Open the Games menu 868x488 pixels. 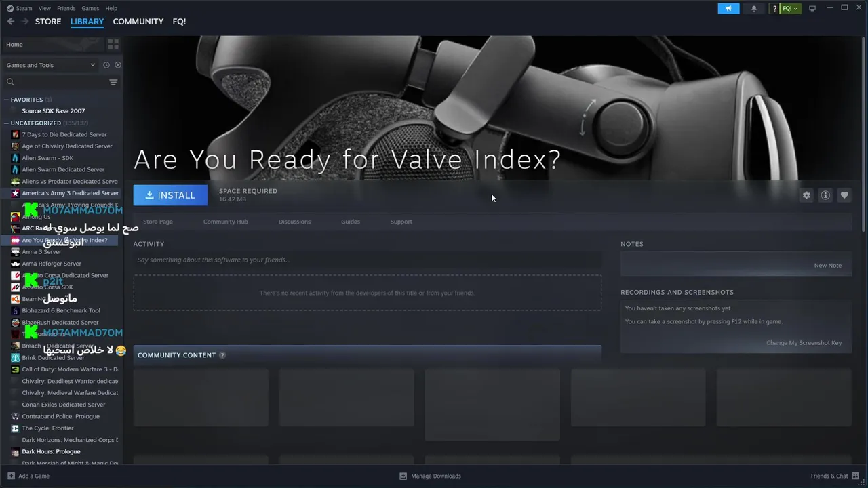coord(90,8)
